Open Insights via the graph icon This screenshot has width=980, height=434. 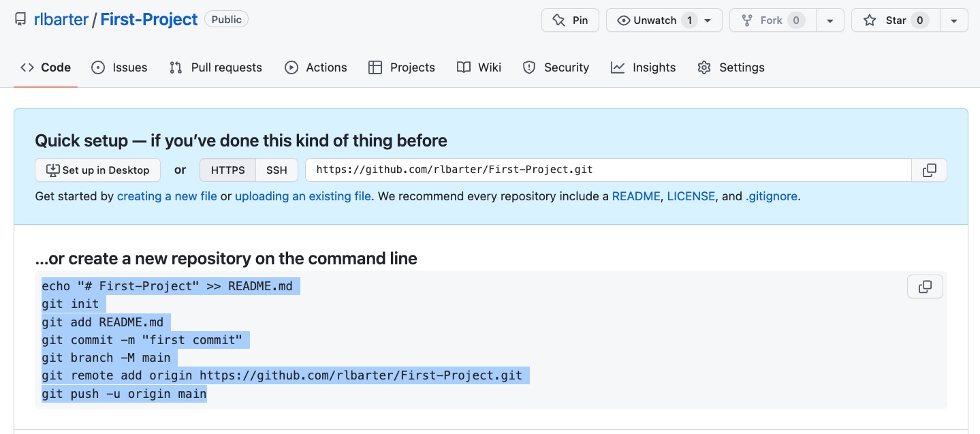[x=617, y=67]
